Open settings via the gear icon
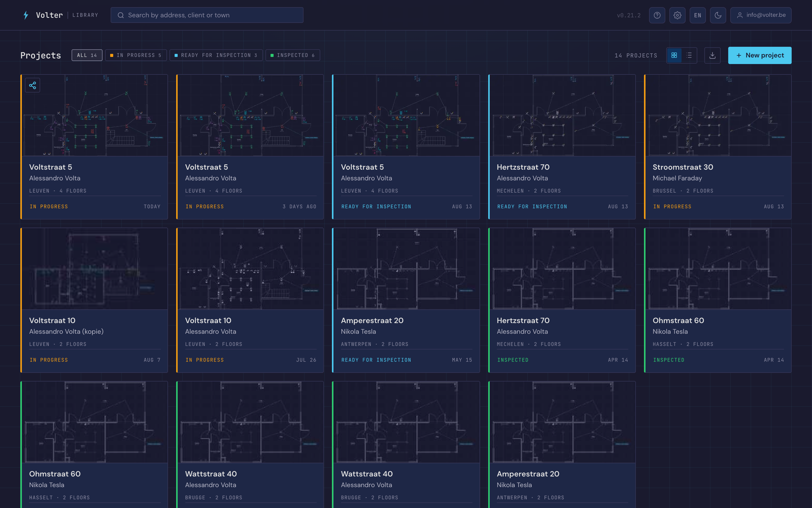Viewport: 812px width, 508px height. tap(677, 15)
